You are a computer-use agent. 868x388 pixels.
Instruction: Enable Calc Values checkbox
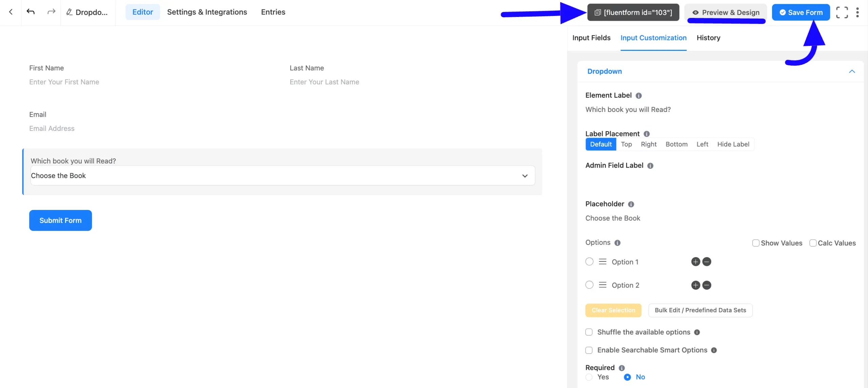point(813,243)
